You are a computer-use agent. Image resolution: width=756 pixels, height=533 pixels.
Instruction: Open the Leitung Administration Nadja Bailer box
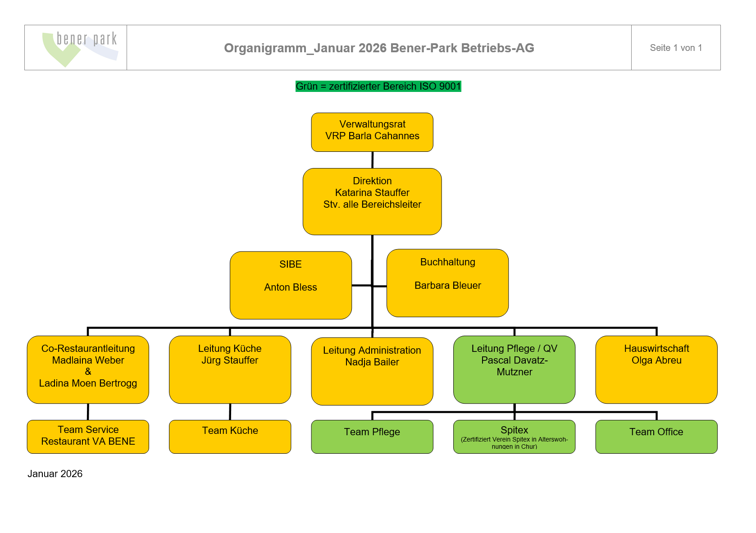pos(372,370)
